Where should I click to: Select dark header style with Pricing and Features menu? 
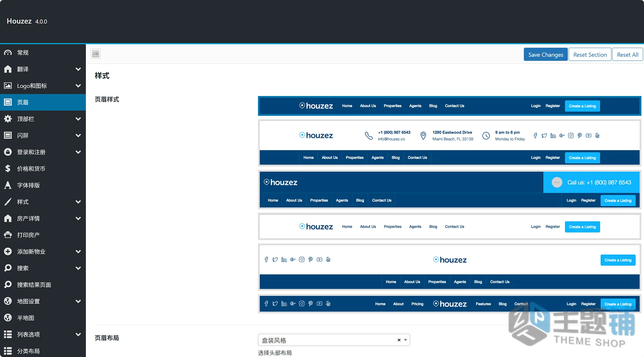click(x=450, y=304)
